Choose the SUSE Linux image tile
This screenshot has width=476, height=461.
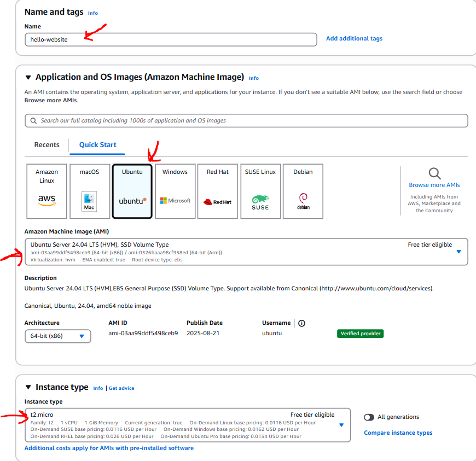(260, 191)
